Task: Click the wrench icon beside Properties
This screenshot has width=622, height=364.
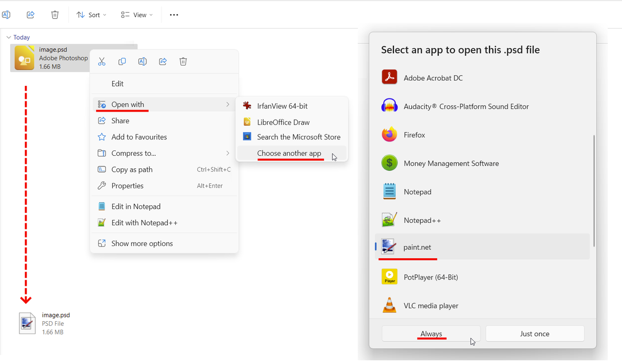Action: tap(102, 186)
